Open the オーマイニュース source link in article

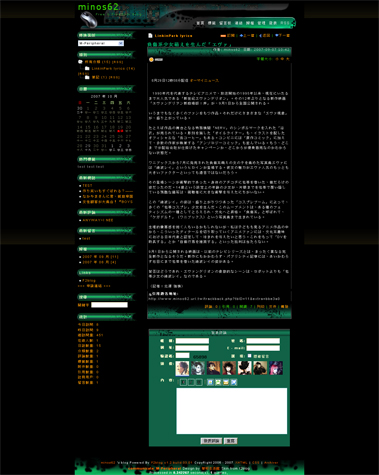pos(204,80)
